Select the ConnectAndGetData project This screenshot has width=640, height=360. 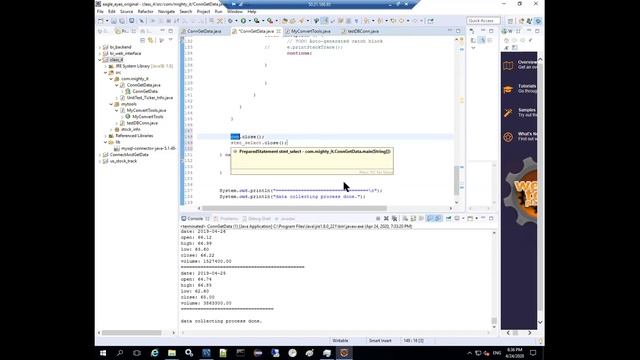[129, 155]
